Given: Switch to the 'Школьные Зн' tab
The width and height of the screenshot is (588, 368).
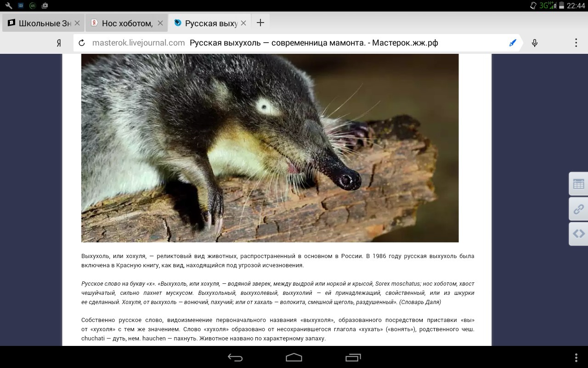Looking at the screenshot, I should coord(40,23).
